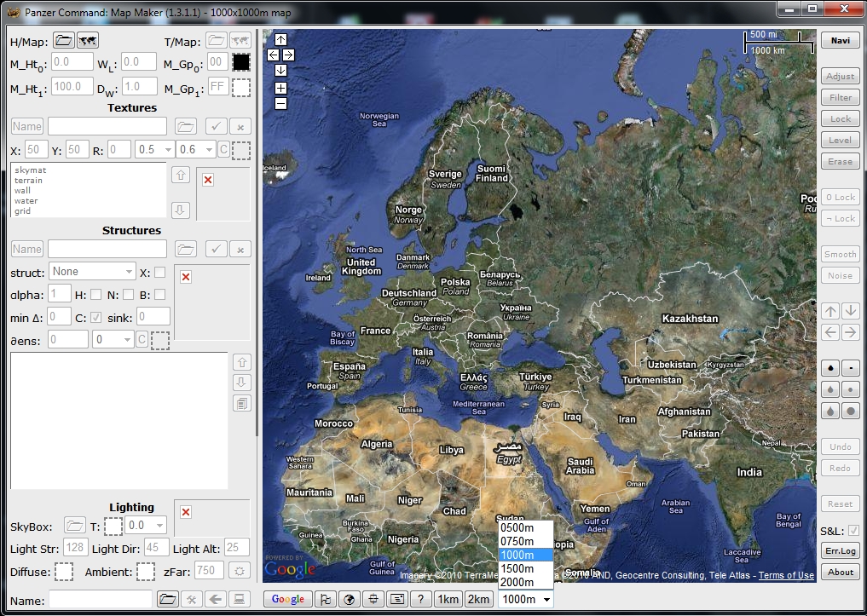Open the Terms of Use link

[x=786, y=575]
